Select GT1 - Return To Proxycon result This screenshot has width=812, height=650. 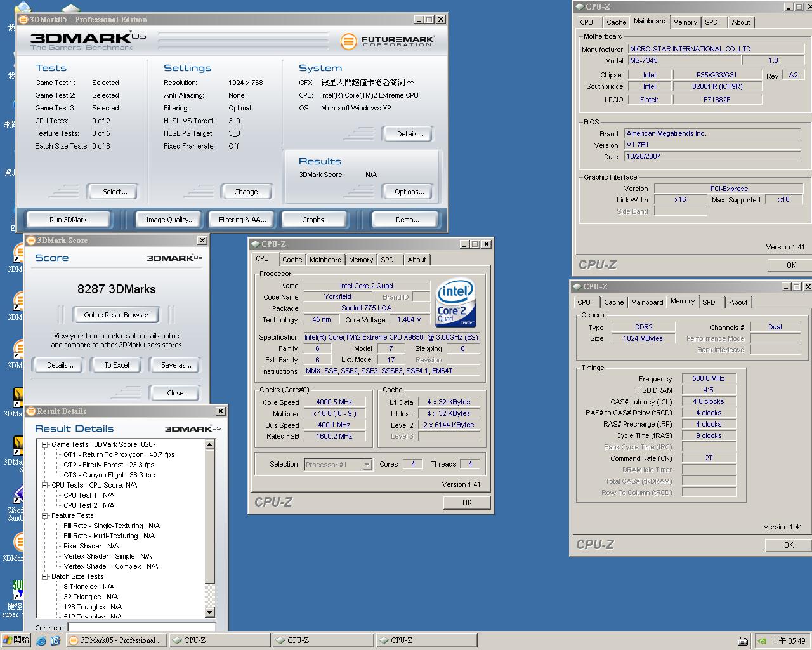click(x=119, y=454)
